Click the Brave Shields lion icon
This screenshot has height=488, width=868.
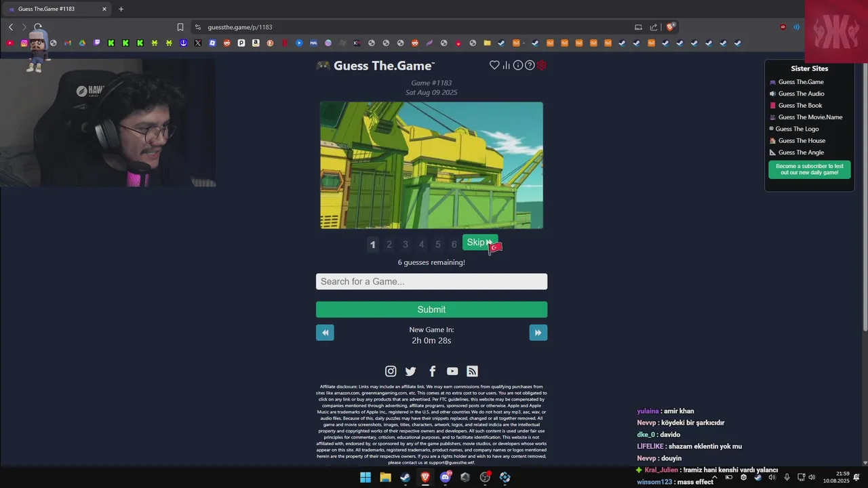670,27
